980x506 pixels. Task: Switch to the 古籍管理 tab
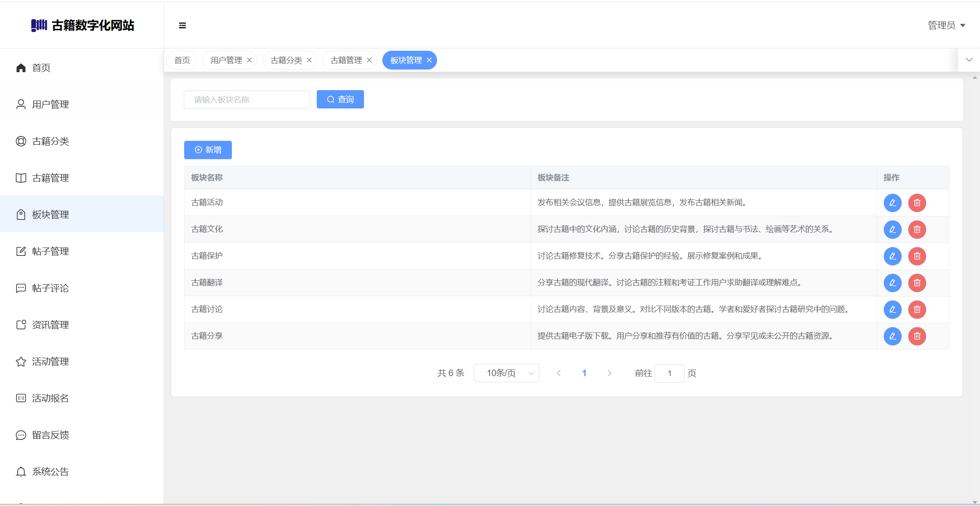coord(346,60)
